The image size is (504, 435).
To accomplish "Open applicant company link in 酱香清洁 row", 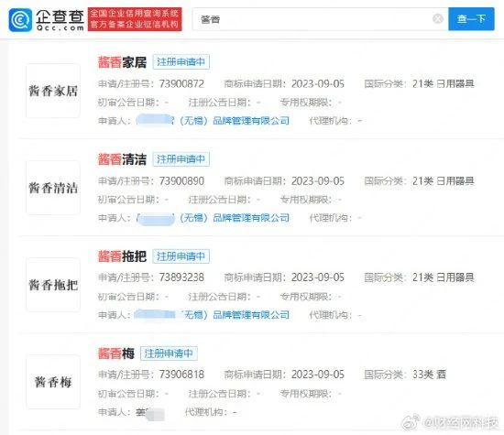I will pyautogui.click(x=213, y=218).
